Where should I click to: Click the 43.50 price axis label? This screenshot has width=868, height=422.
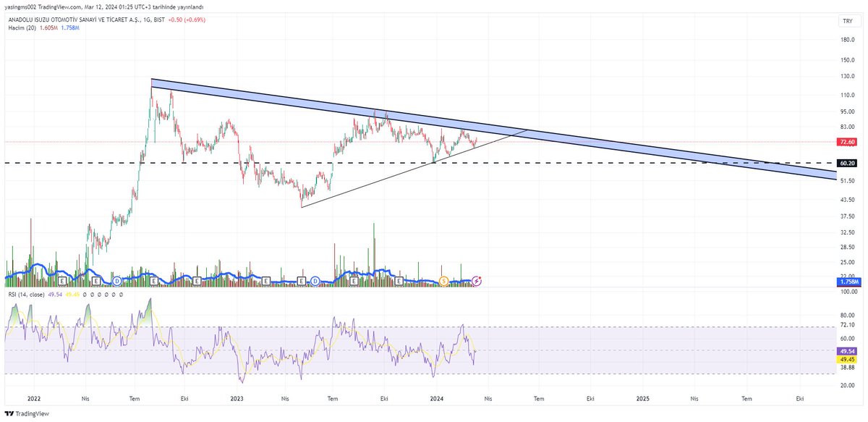[848, 199]
